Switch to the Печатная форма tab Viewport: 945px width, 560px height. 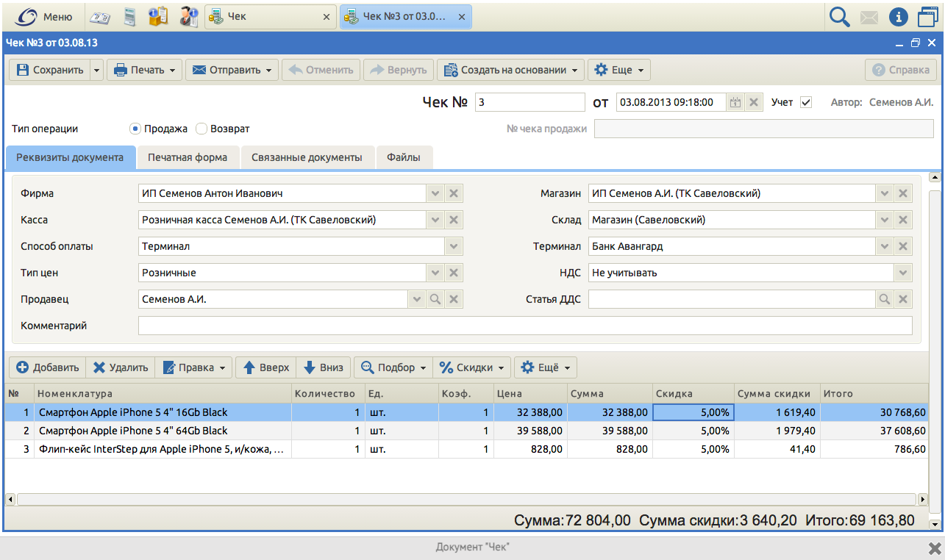[x=188, y=157]
